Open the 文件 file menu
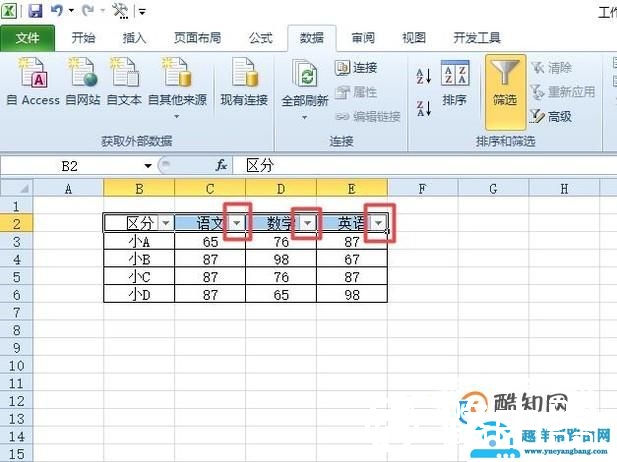Image resolution: width=617 pixels, height=462 pixels. coord(28,38)
